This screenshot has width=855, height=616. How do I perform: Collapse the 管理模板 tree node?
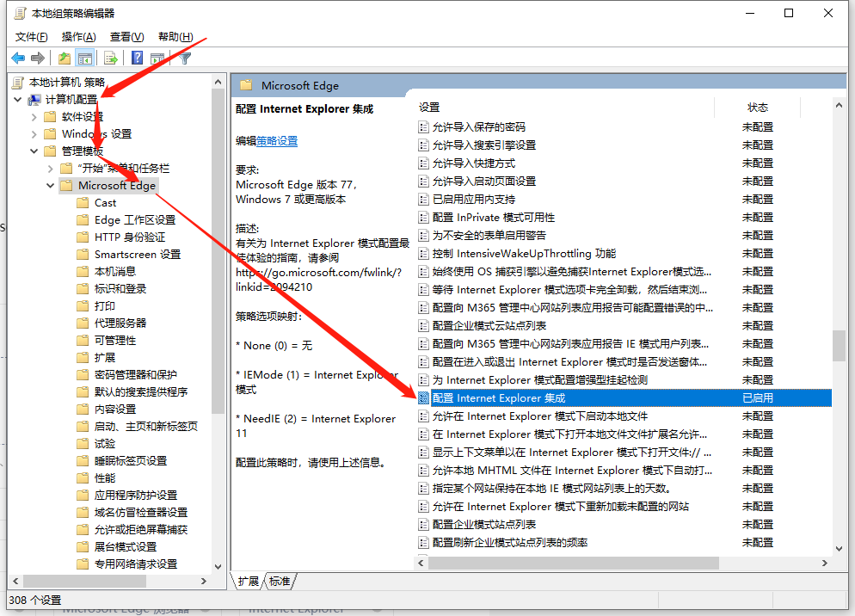[x=34, y=151]
